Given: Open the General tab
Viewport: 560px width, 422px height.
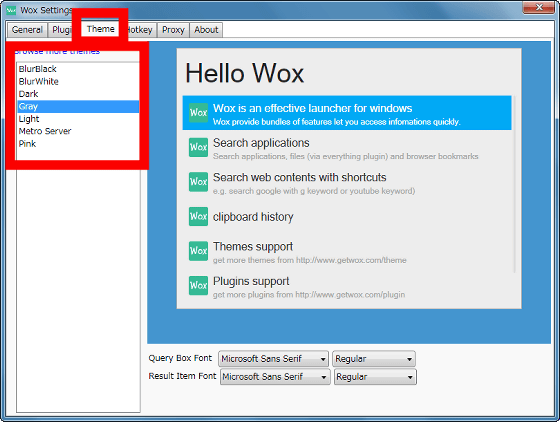Looking at the screenshot, I should [27, 30].
